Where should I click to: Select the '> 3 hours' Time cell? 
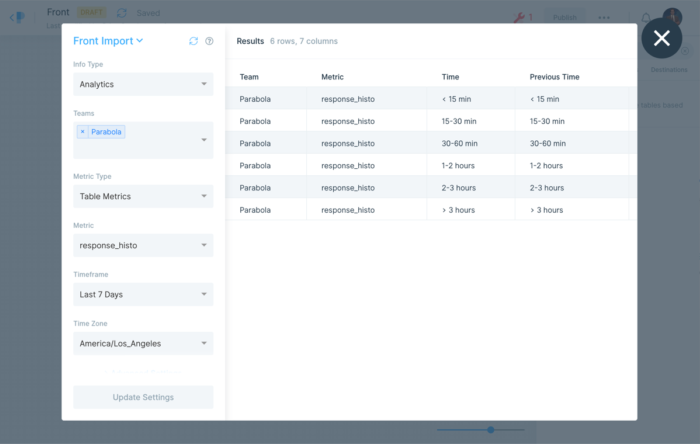[471, 210]
